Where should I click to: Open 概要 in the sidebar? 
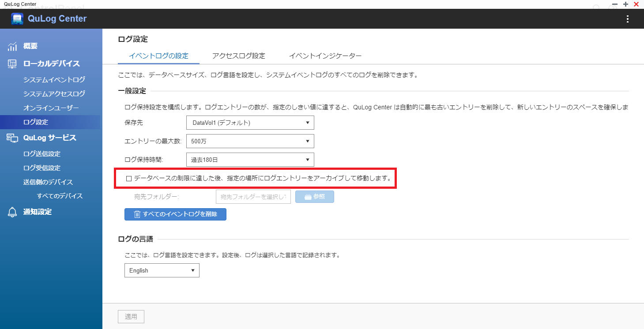tap(30, 46)
